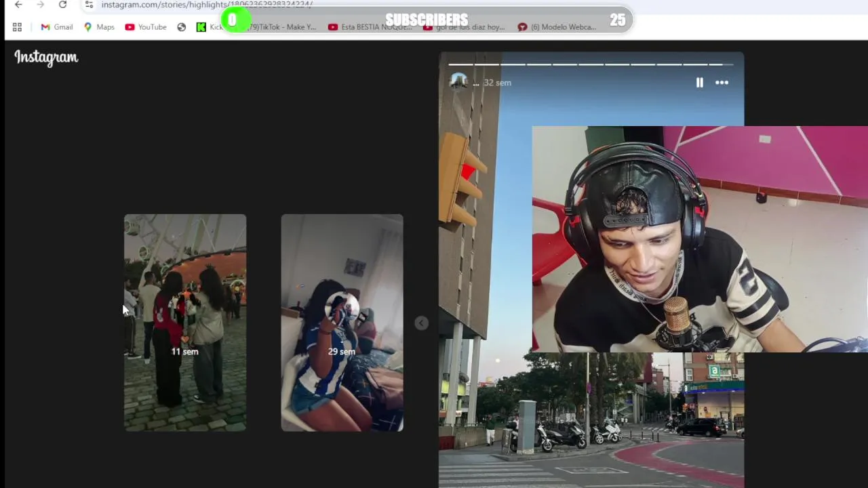Open the apps grid in the bookmarks bar
868x488 pixels.
pyautogui.click(x=17, y=27)
